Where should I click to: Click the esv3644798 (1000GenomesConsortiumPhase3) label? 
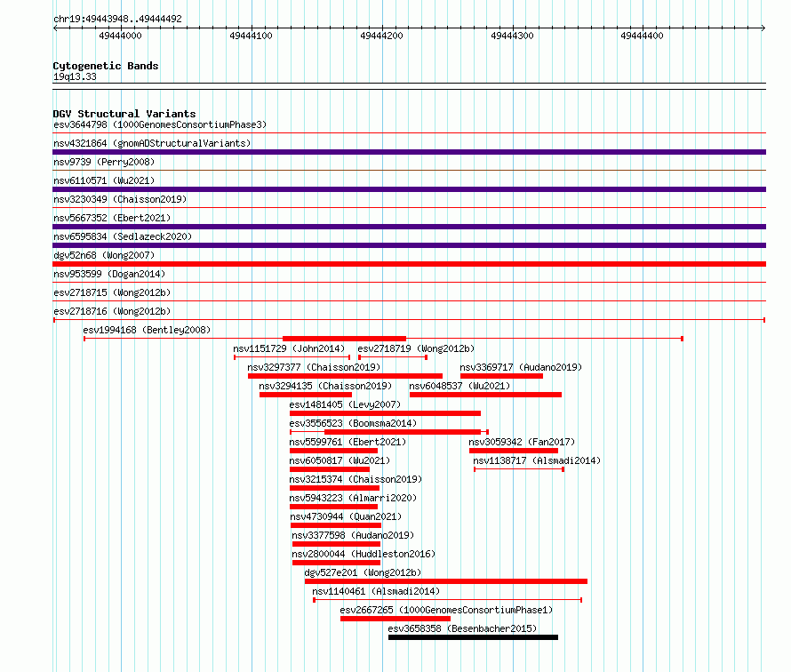(x=160, y=124)
